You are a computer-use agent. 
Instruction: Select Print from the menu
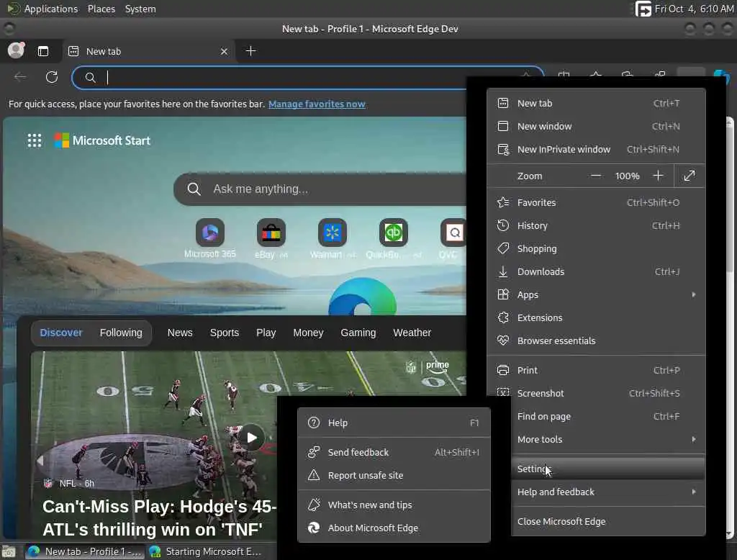tap(596, 370)
